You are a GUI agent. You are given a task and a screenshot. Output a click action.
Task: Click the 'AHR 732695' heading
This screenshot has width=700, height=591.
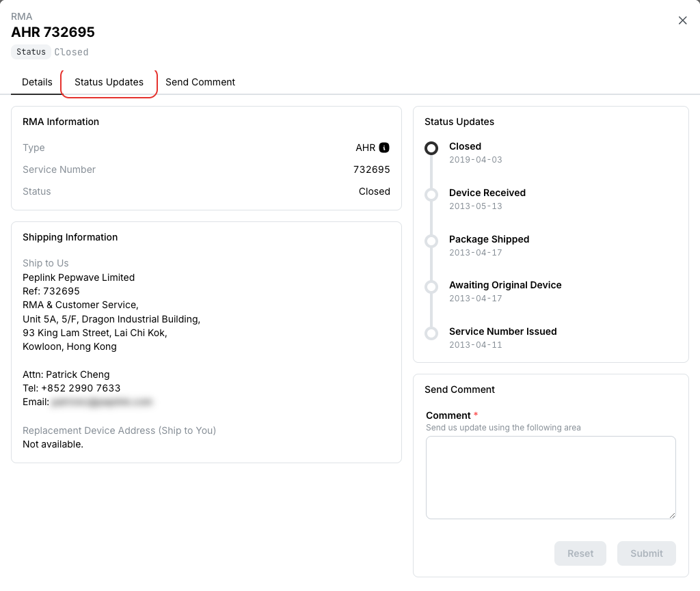(x=53, y=32)
